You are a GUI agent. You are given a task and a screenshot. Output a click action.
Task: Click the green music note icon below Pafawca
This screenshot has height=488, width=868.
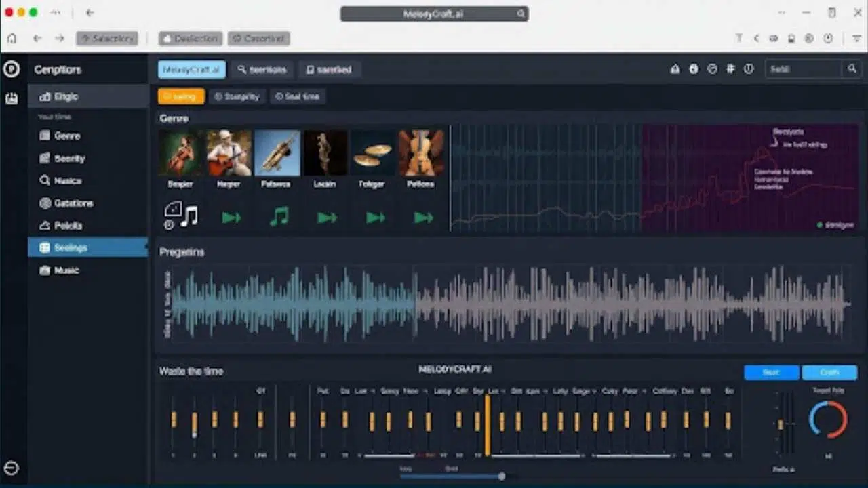point(279,217)
